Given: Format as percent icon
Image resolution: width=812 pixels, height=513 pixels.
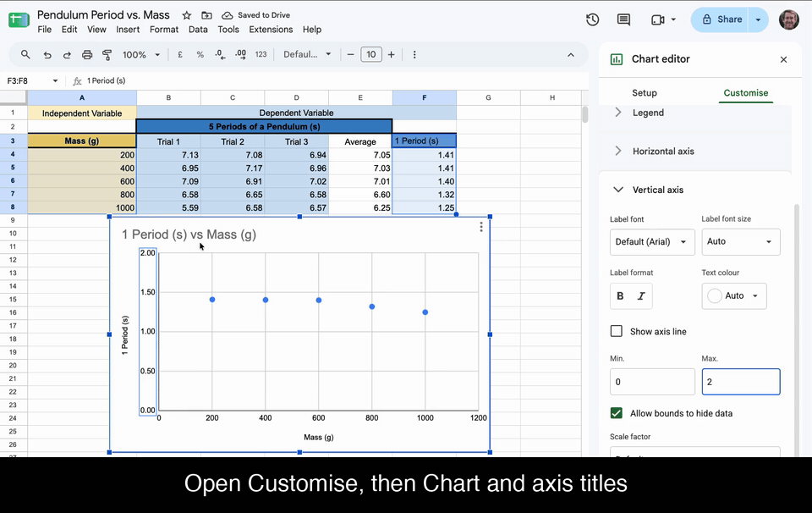Looking at the screenshot, I should tap(200, 54).
